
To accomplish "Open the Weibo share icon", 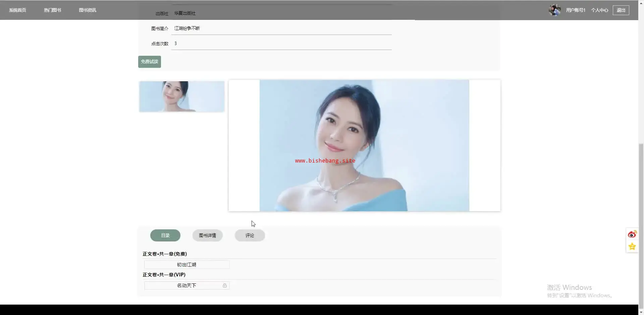I will [x=632, y=234].
